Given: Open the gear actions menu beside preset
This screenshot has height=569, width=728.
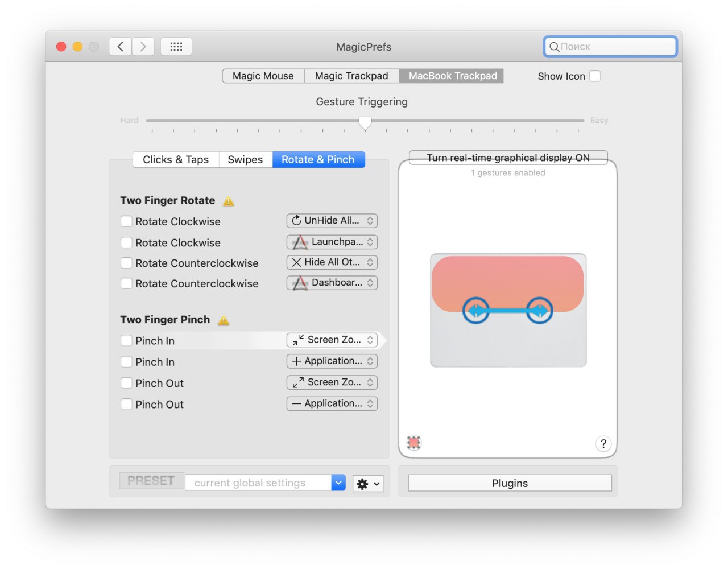Looking at the screenshot, I should coord(368,484).
